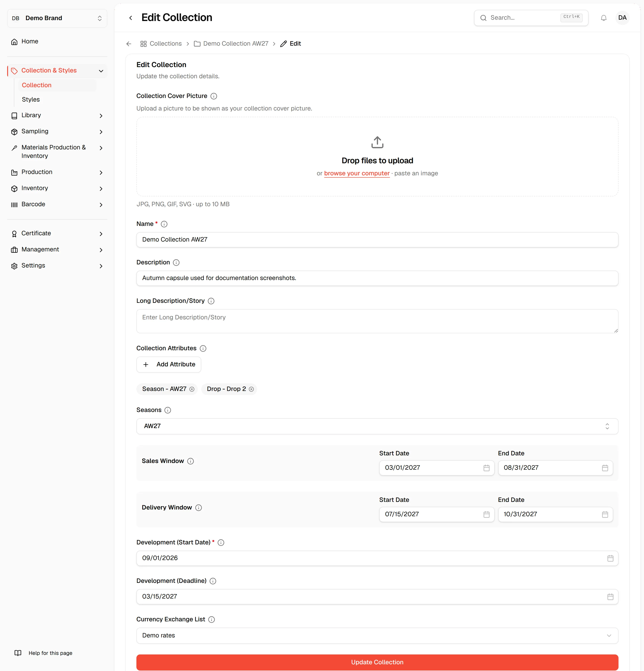Go back with the header chevron arrow

130,18
